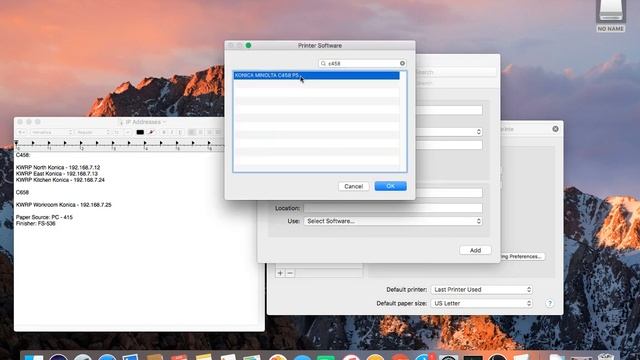Click the Add button in printer dialog
This screenshot has width=640, height=360.
pyautogui.click(x=475, y=250)
